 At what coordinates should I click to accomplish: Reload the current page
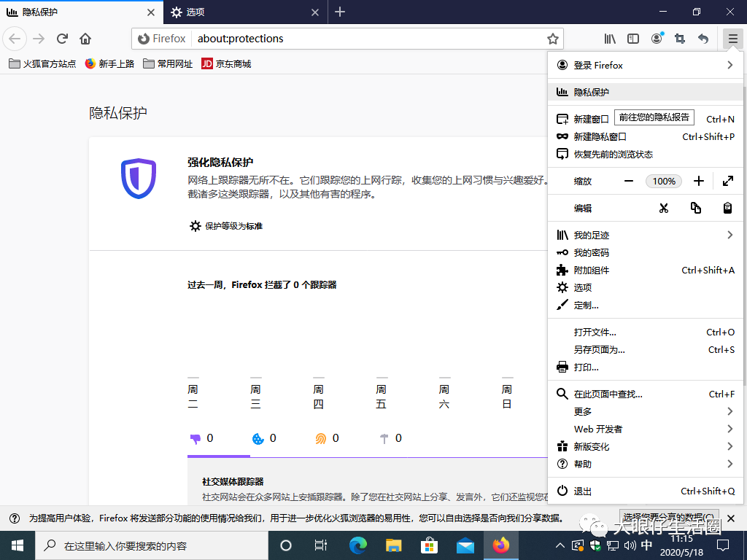(62, 39)
